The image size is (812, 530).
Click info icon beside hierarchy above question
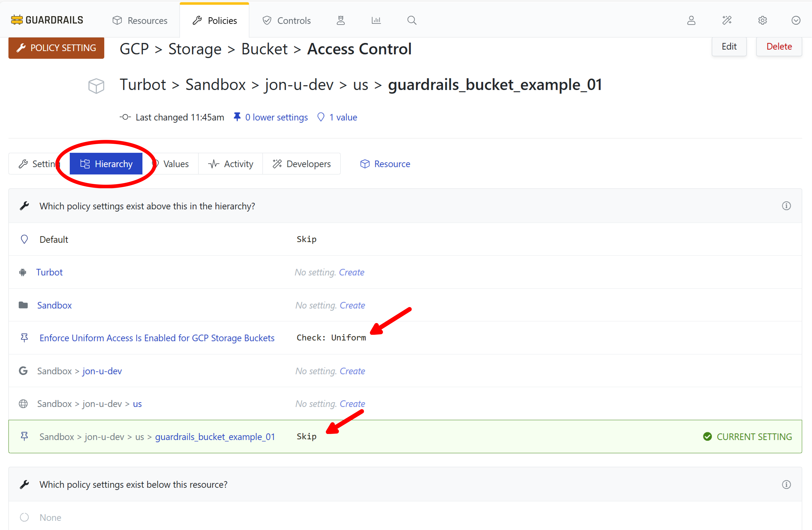coord(786,206)
